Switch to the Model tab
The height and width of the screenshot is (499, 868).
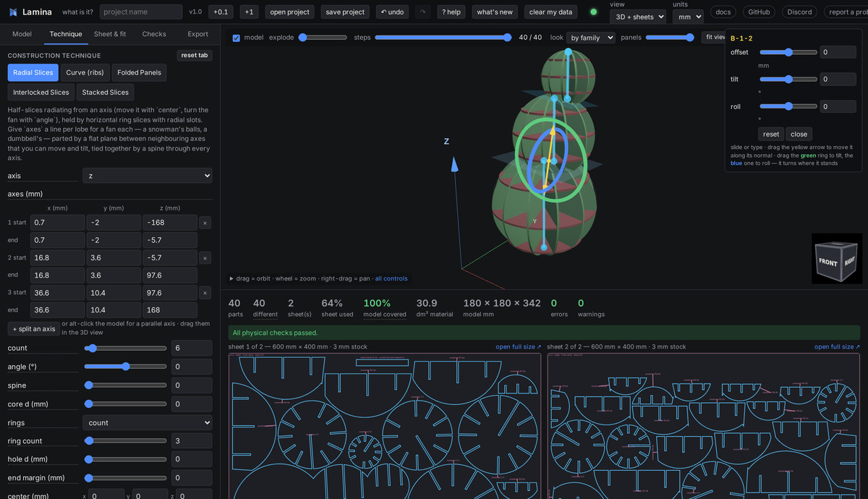(x=22, y=34)
